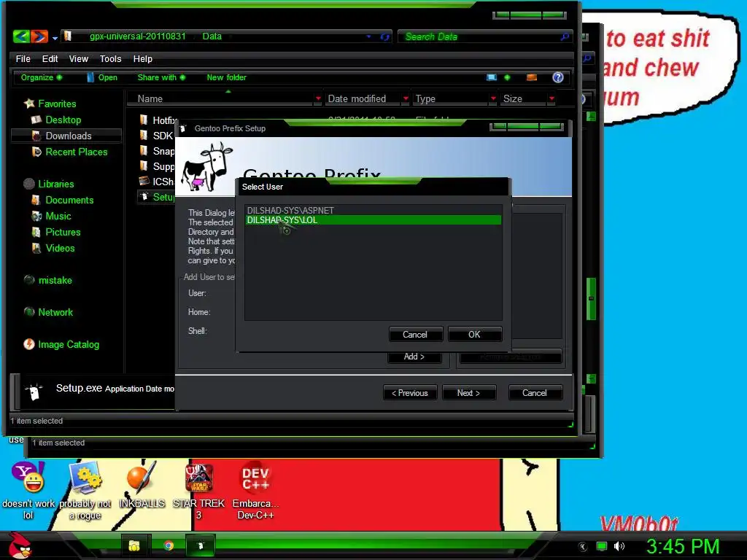Select Recent Places under Favorites
The width and height of the screenshot is (747, 560).
[x=76, y=152]
